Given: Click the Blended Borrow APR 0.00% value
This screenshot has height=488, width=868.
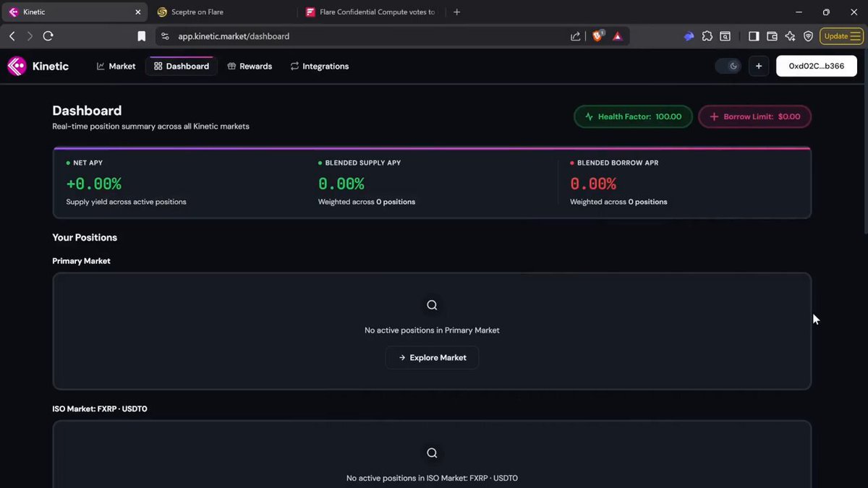Looking at the screenshot, I should click(x=593, y=184).
